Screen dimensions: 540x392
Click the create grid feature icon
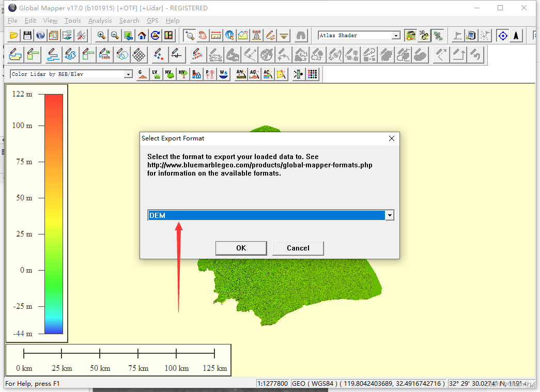[139, 55]
